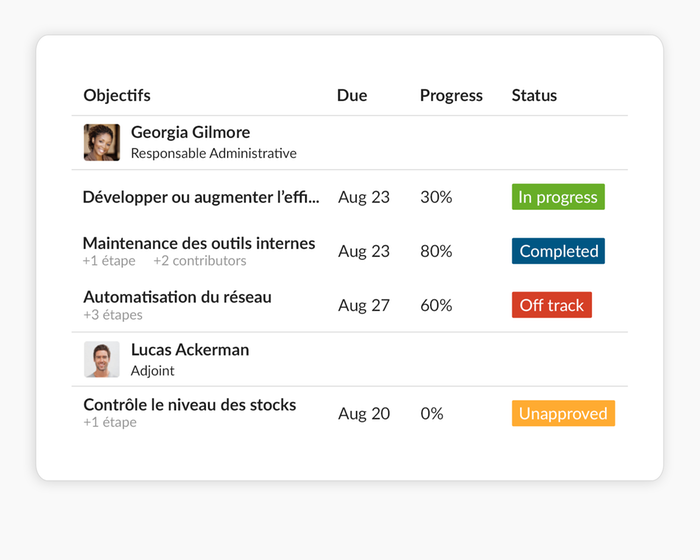Open the Développer ou augmenter objective
This screenshot has height=560, width=700.
point(201,197)
